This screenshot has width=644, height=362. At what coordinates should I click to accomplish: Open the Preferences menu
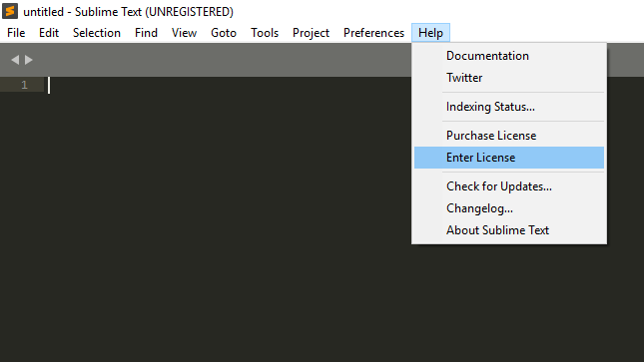point(373,33)
